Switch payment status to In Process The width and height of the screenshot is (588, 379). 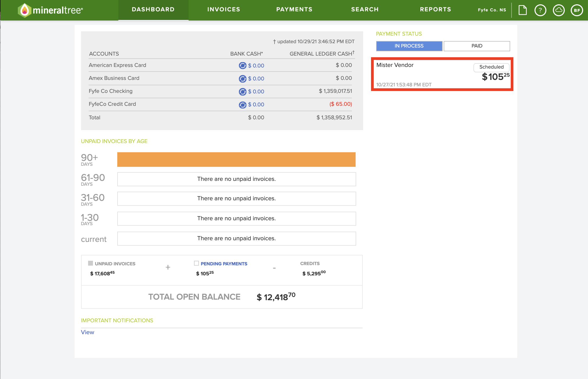coord(409,46)
